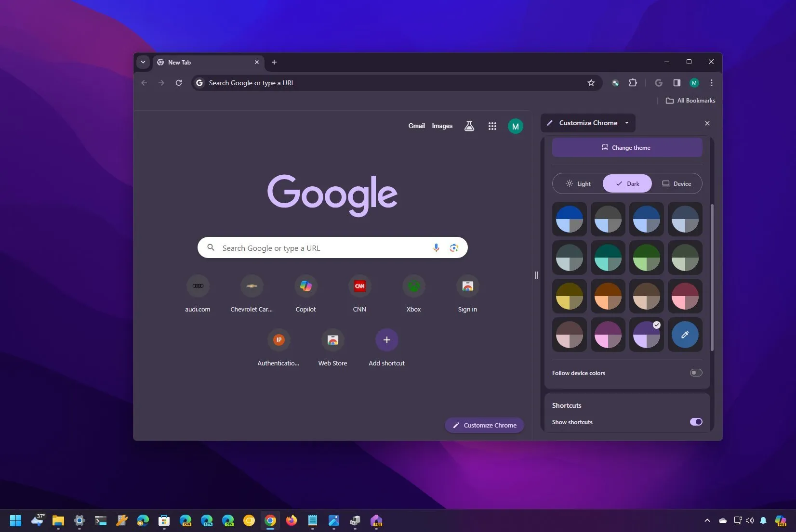This screenshot has width=796, height=532.
Task: Open the custom color eyedropper picker
Action: pos(685,335)
